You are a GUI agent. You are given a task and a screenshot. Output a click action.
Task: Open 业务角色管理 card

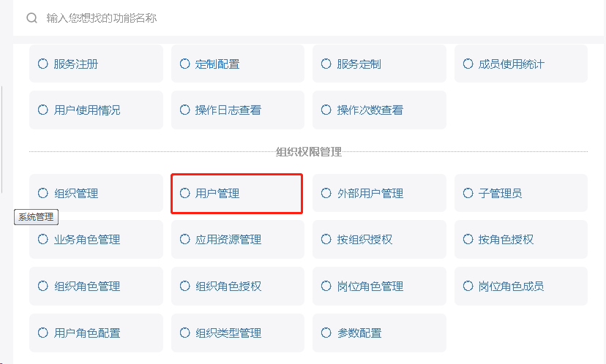96,239
